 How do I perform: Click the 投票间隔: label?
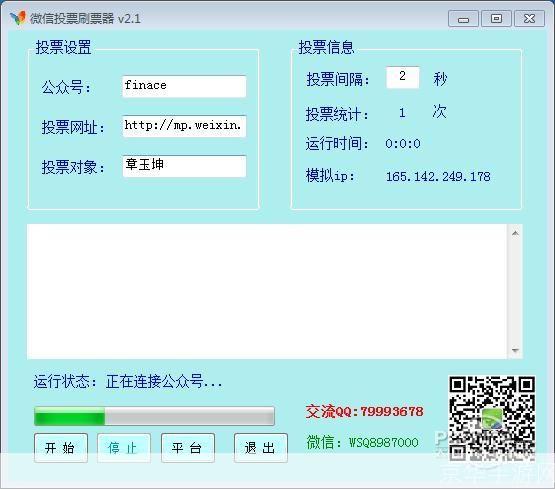pos(338,79)
